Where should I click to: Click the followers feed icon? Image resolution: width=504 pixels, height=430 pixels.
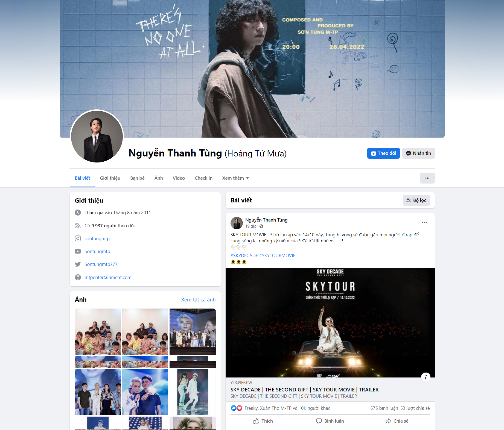[x=78, y=226]
